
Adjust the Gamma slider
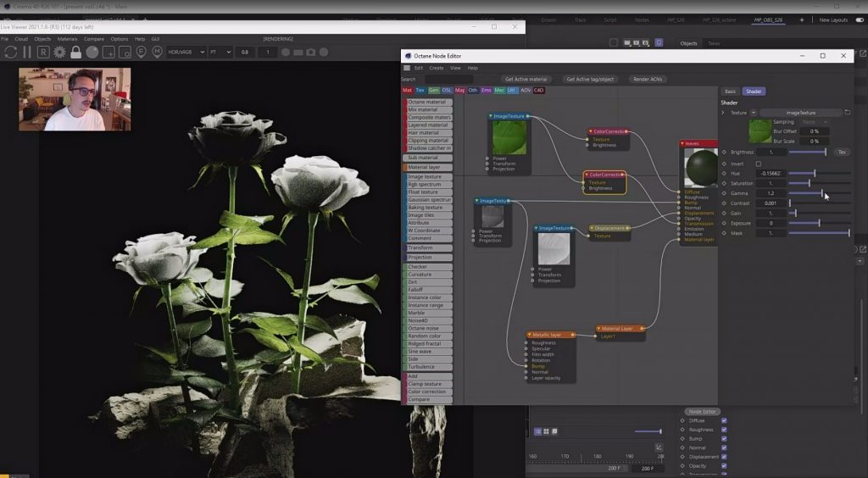(x=820, y=193)
